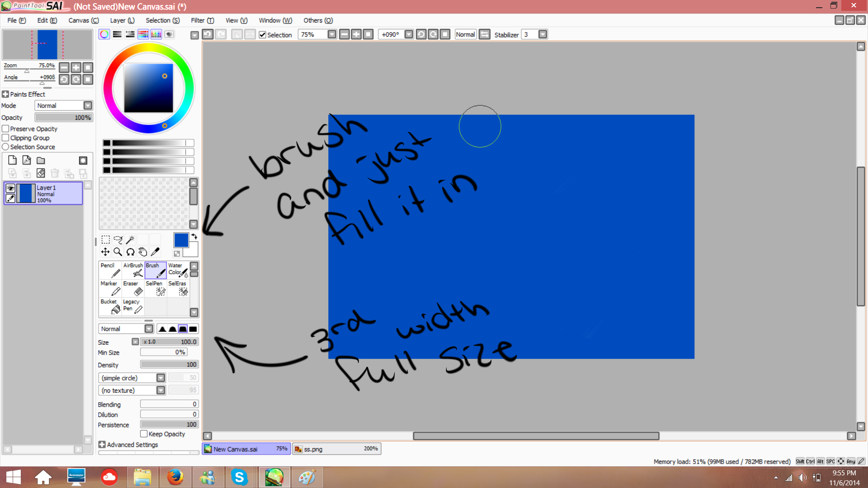Choose the Eyedropper color picker tool

(155, 252)
